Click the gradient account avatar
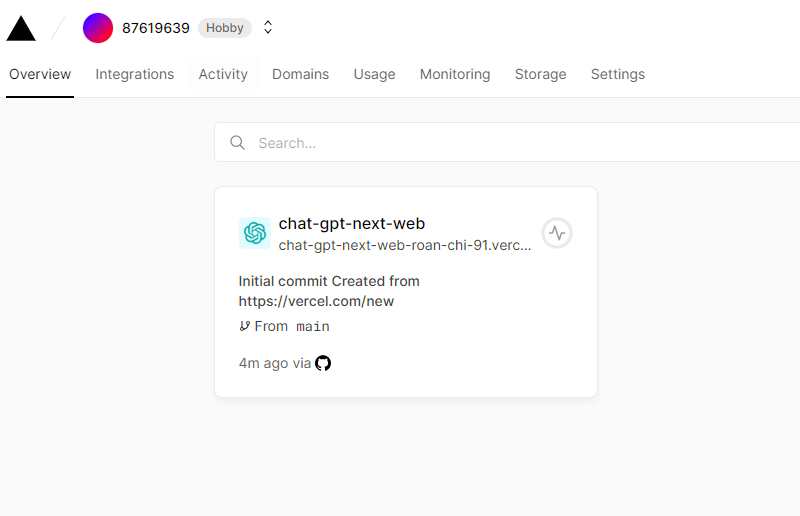Screen dimensions: 800x516 (x=98, y=28)
